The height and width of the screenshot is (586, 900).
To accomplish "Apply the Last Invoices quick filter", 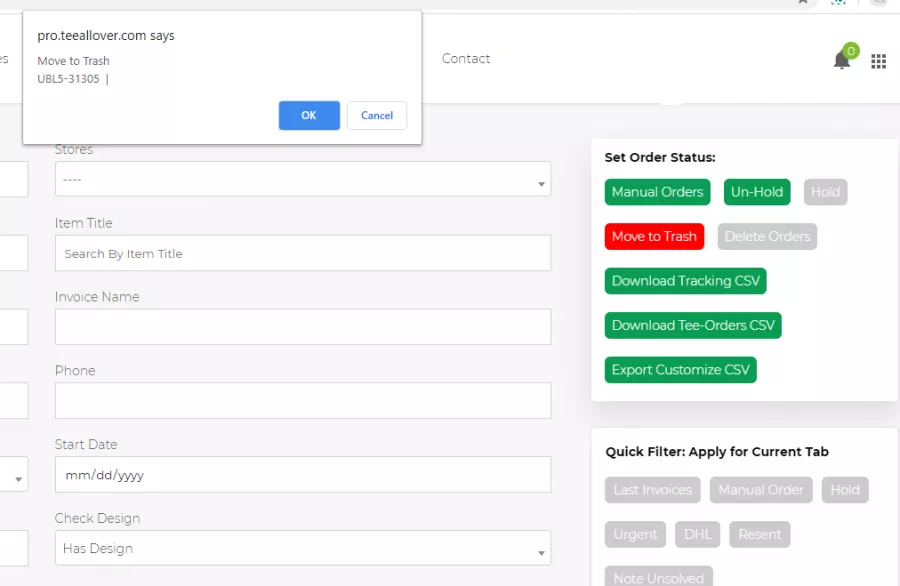I will coord(653,490).
